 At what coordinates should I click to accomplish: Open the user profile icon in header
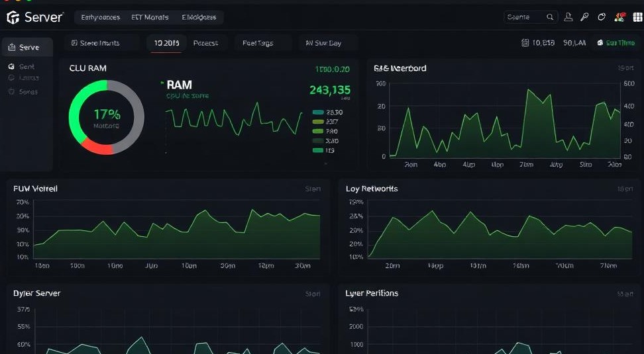(x=568, y=17)
